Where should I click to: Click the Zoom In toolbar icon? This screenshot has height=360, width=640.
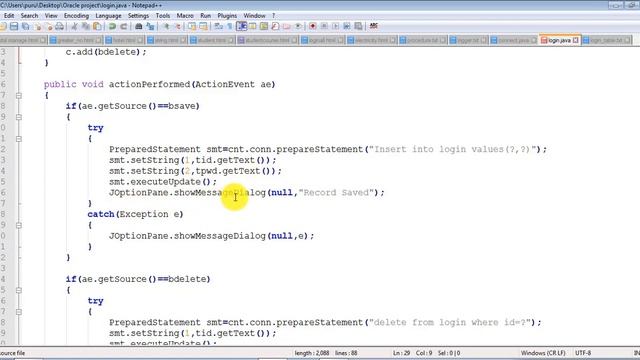pyautogui.click(x=166, y=27)
